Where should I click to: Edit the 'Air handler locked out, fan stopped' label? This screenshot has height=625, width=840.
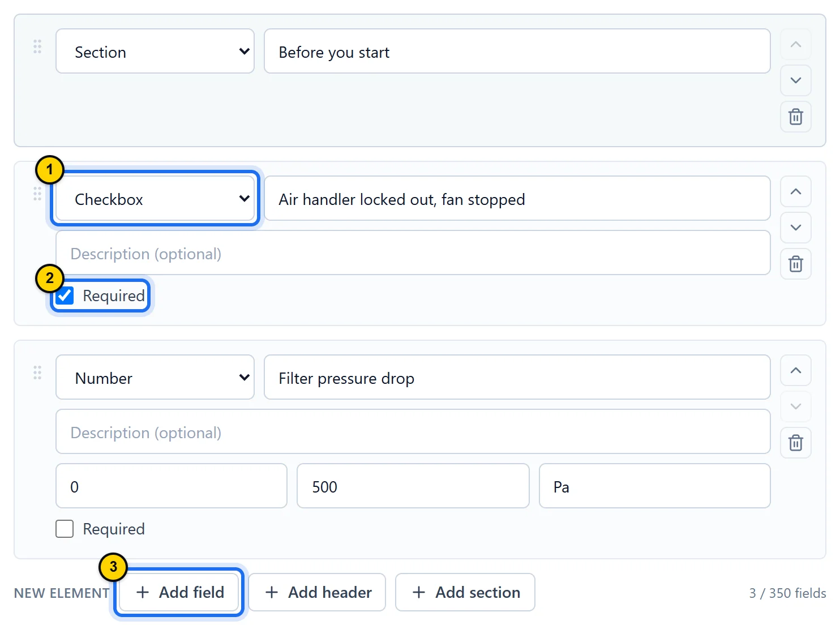tap(517, 199)
